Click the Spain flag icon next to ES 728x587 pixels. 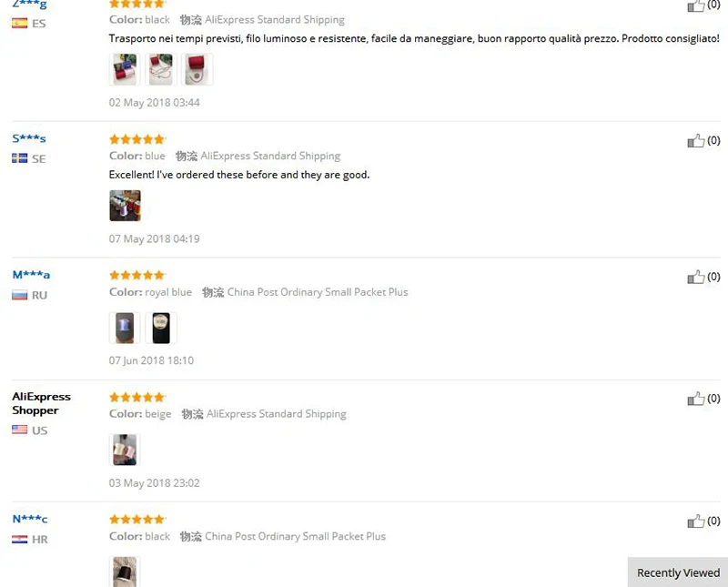(19, 24)
